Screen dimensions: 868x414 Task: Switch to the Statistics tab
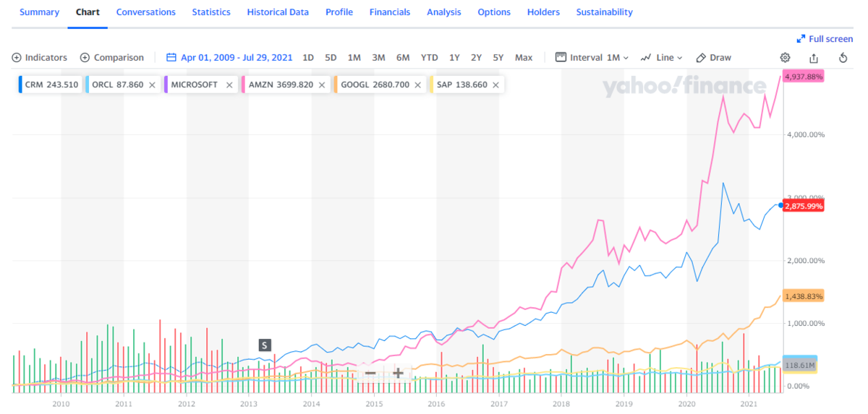pyautogui.click(x=211, y=12)
